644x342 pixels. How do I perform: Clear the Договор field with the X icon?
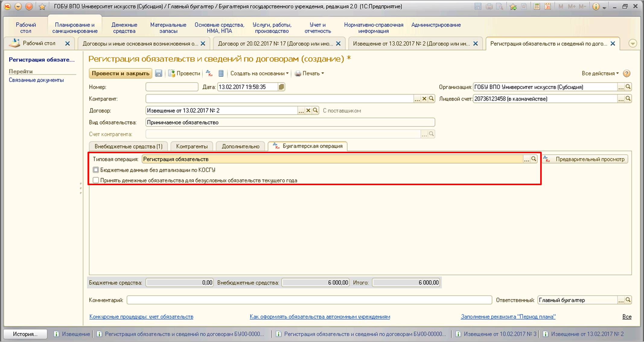click(308, 110)
